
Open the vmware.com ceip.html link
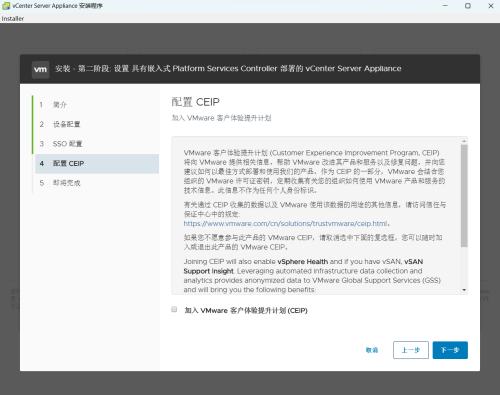point(285,223)
